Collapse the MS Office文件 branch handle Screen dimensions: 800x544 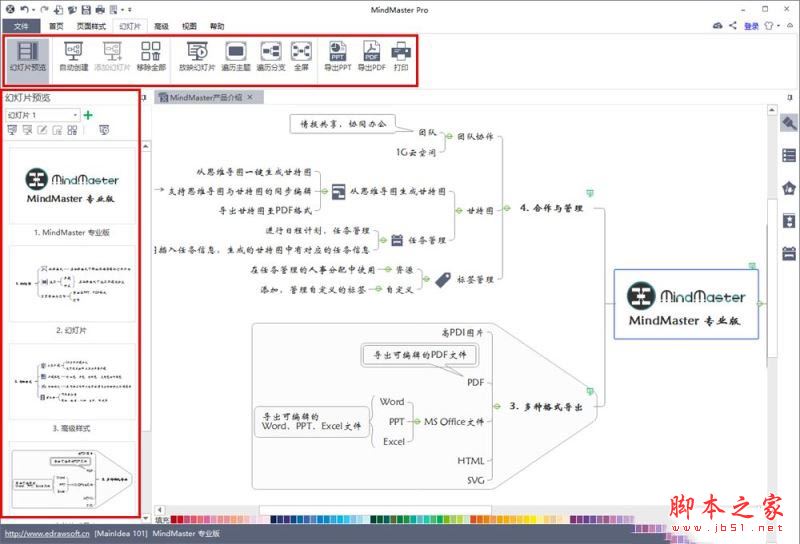pos(417,422)
